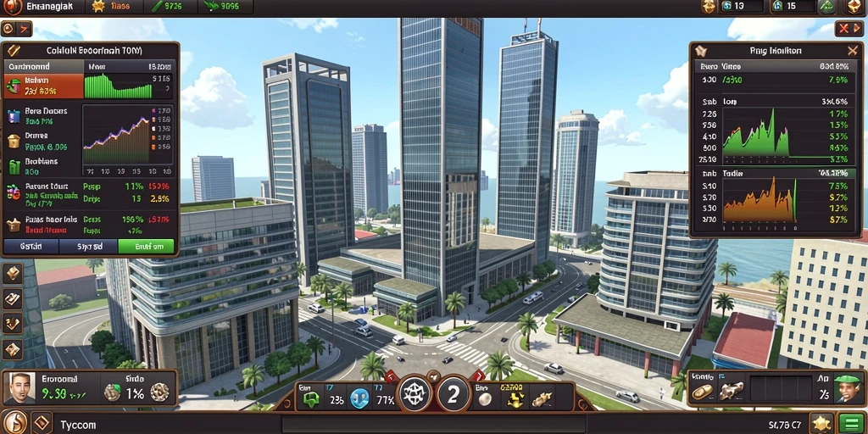The width and height of the screenshot is (868, 434).
Task: Switch to the middle tab in economy panel footer
Action: pyautogui.click(x=88, y=247)
